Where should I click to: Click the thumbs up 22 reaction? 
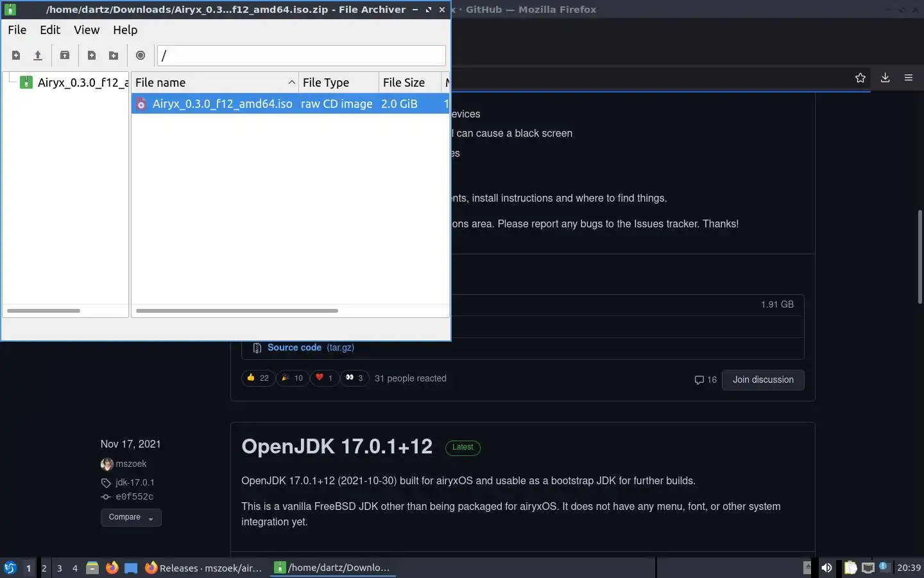[258, 378]
